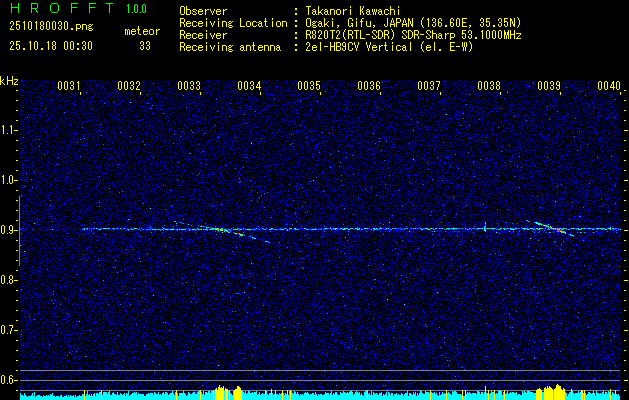Click time marker 0032

coord(129,85)
